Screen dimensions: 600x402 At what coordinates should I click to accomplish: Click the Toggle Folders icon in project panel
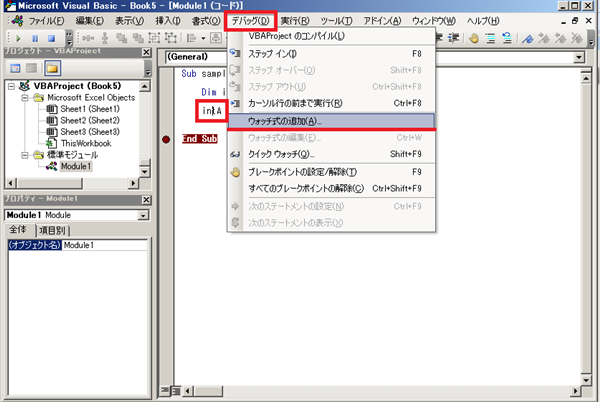[52, 68]
